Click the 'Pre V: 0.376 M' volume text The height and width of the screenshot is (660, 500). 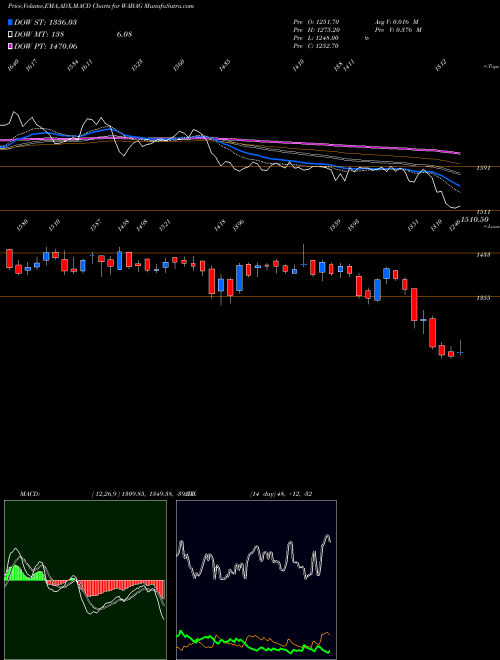point(398,30)
